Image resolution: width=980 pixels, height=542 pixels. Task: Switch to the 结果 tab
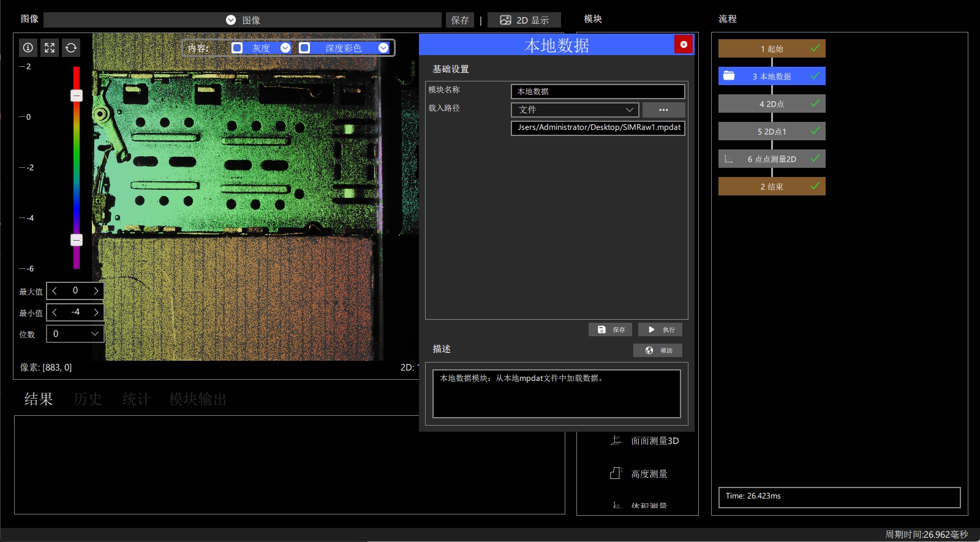39,399
